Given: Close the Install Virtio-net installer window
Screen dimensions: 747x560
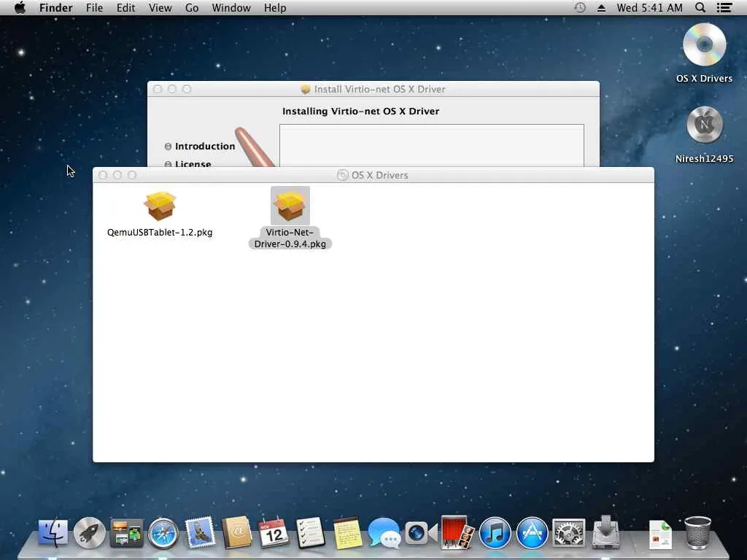Looking at the screenshot, I should click(158, 89).
